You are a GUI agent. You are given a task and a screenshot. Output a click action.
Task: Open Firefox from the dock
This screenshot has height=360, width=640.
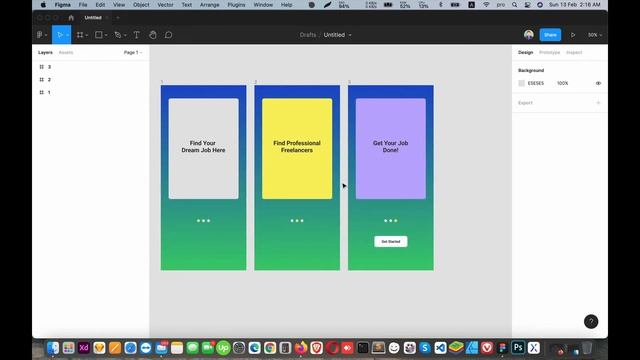click(301, 348)
